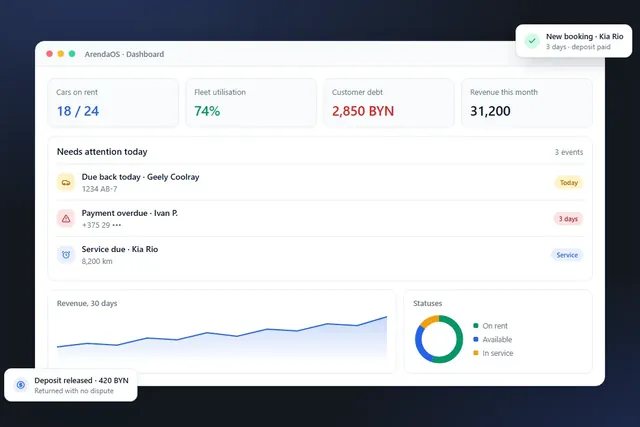Click the '31,200' revenue value

pos(490,111)
